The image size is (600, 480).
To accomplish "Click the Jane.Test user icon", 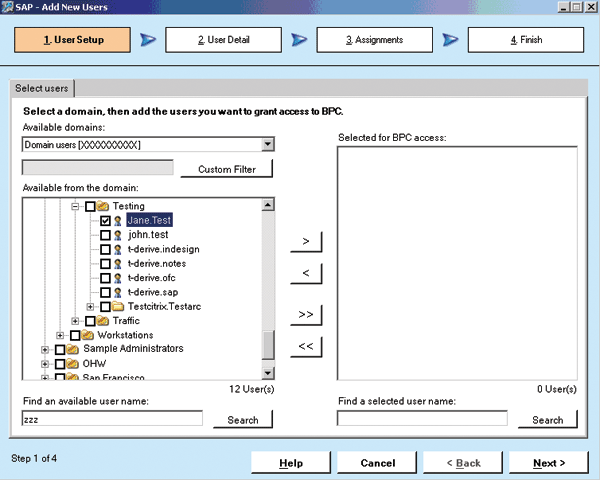I will pyautogui.click(x=118, y=221).
